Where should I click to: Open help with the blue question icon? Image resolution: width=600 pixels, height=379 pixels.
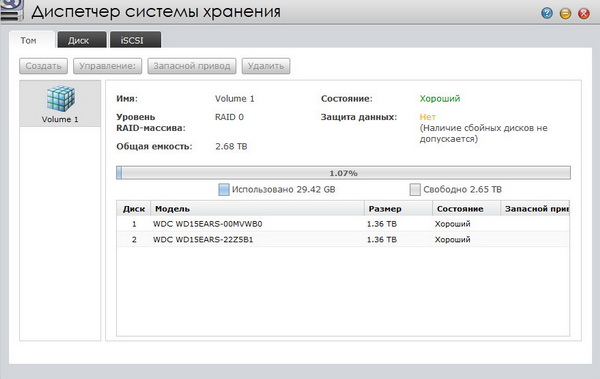(x=547, y=14)
